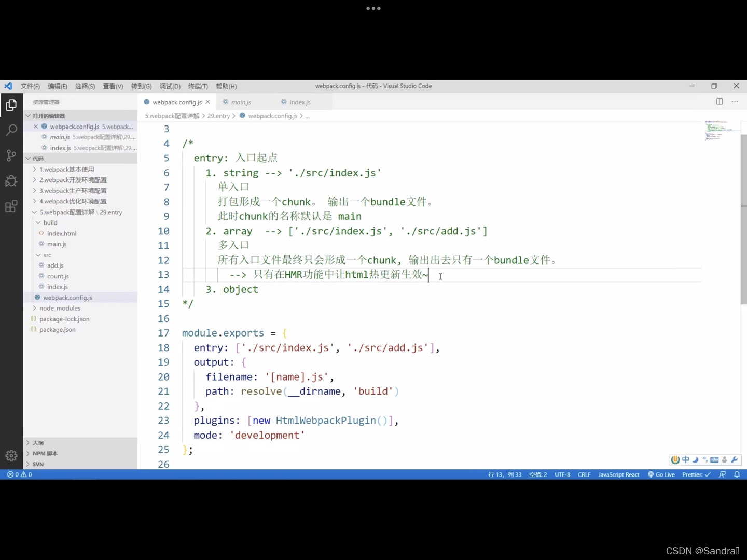Click the Prettier status item

tap(696, 474)
